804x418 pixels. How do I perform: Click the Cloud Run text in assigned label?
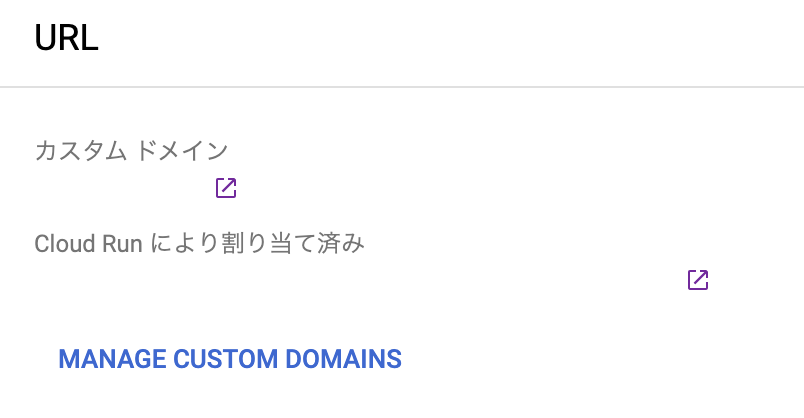pyautogui.click(x=88, y=244)
